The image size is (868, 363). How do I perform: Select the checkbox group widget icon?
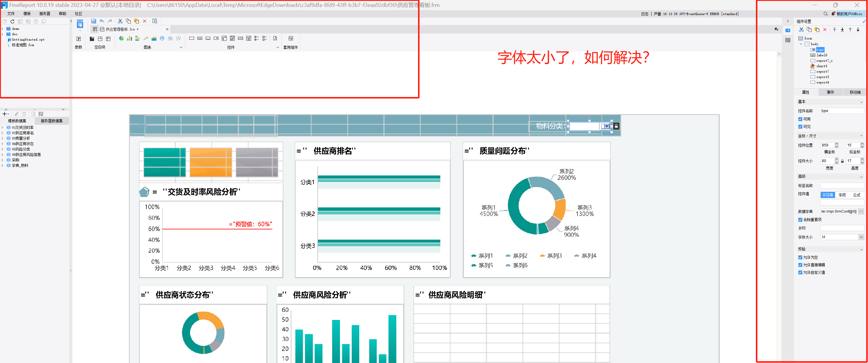[265, 38]
